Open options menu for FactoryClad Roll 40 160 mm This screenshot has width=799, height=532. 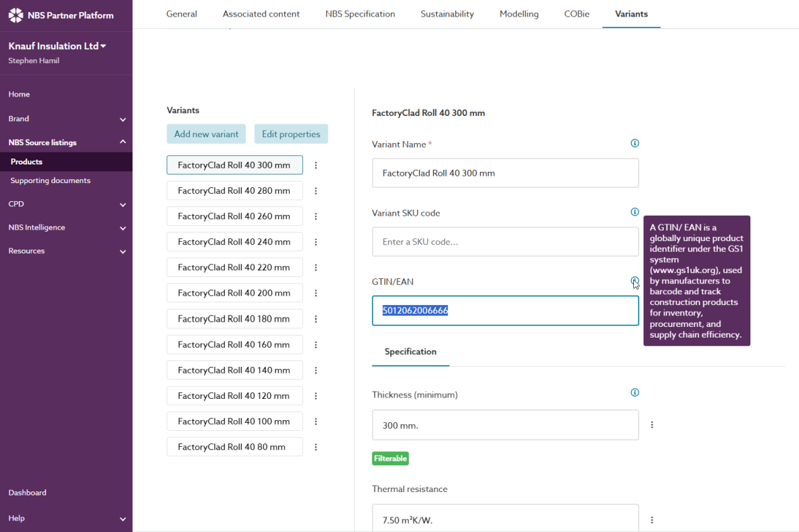coord(316,345)
